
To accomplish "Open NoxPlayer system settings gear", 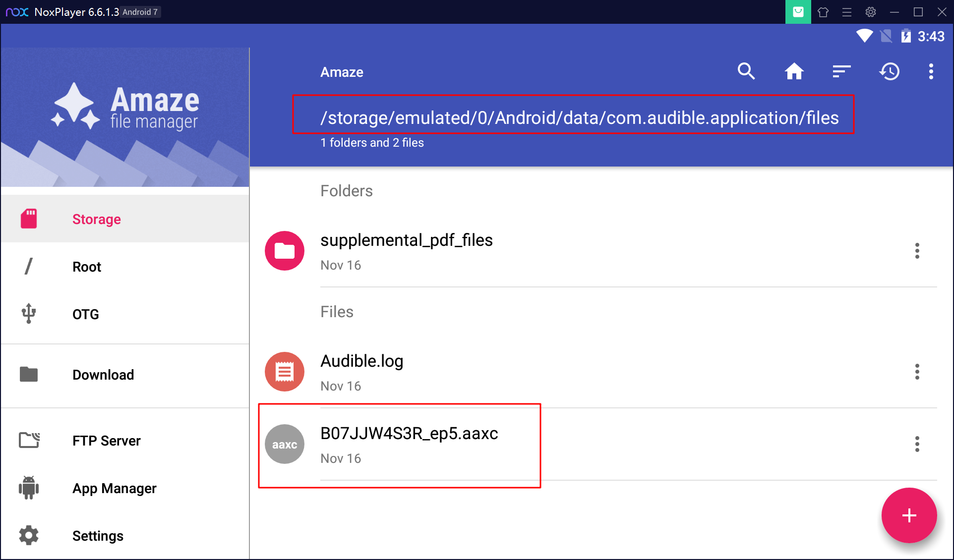I will pyautogui.click(x=871, y=12).
